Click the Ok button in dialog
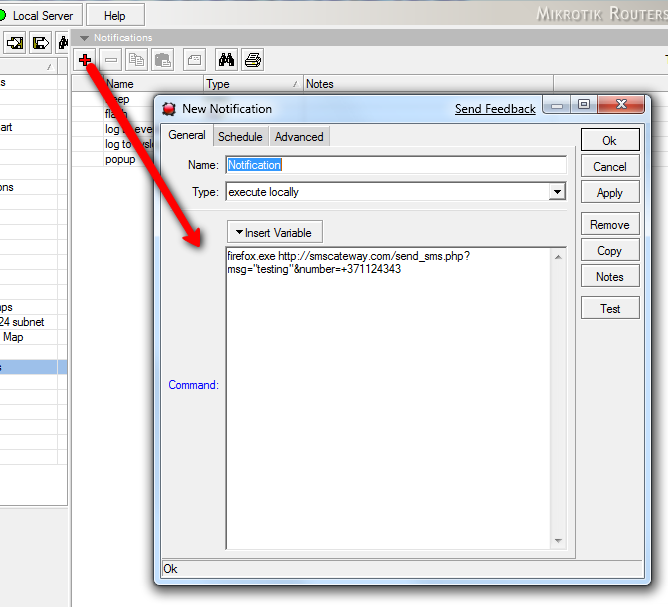This screenshot has height=607, width=668. coord(610,140)
